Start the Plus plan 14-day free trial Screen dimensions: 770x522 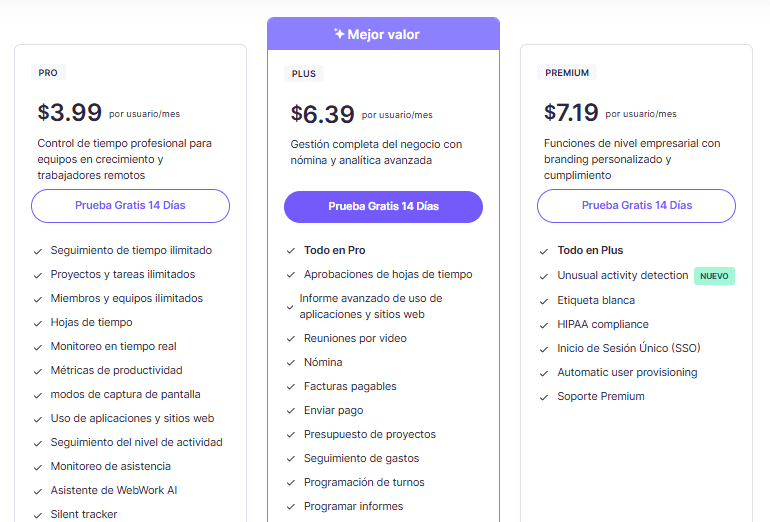(x=383, y=207)
